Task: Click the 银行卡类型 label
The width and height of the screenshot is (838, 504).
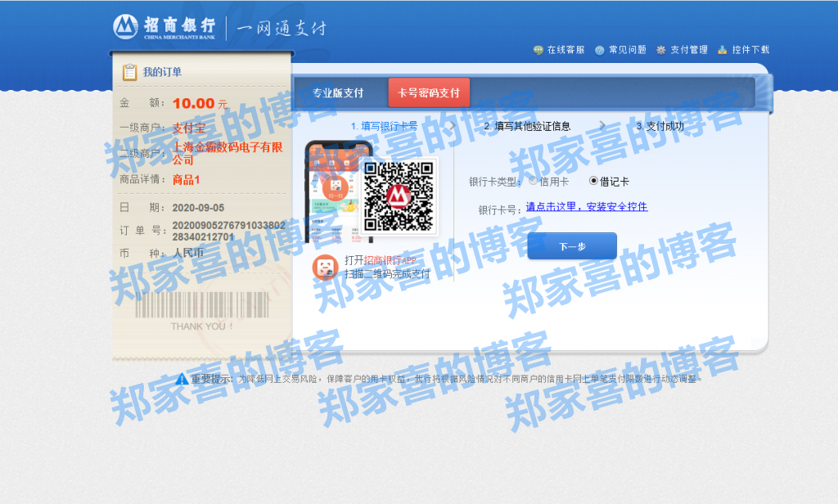Action: (495, 182)
